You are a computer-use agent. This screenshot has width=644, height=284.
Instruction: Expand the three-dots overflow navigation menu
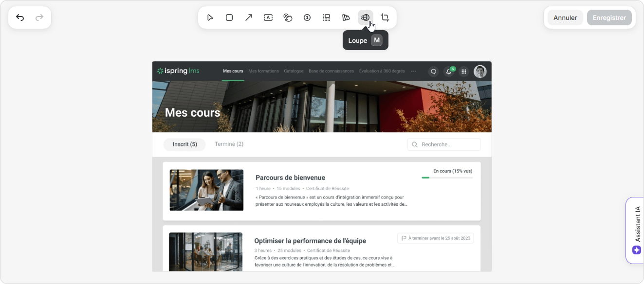414,71
